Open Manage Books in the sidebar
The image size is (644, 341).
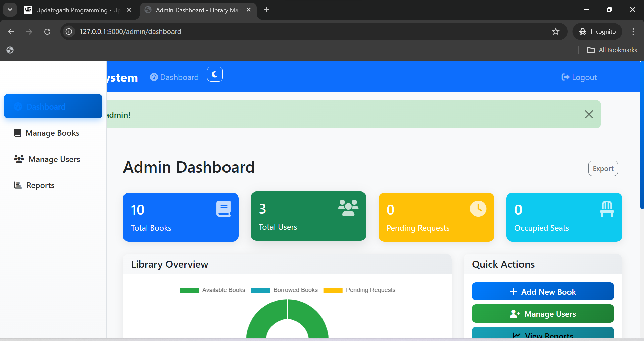click(x=53, y=133)
